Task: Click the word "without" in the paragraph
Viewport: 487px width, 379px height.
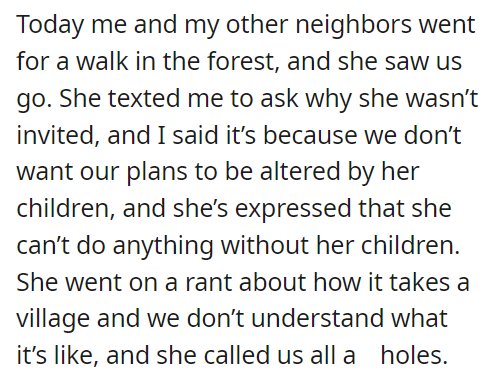Action: point(265,245)
